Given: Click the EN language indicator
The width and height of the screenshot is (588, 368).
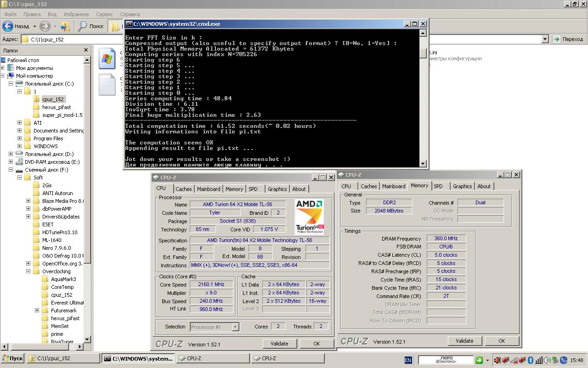Looking at the screenshot, I should coord(408,360).
